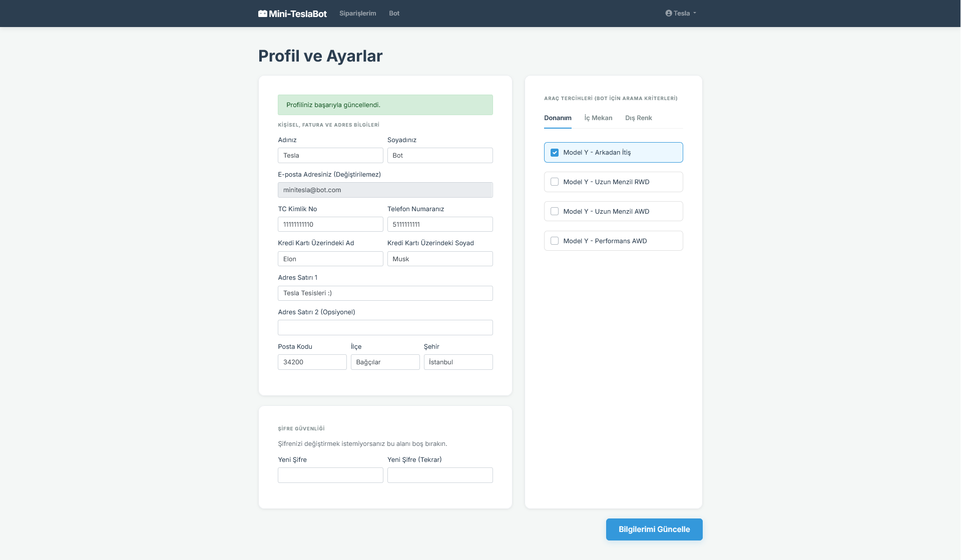Click the Mini-TeslaBot brand title

298,14
